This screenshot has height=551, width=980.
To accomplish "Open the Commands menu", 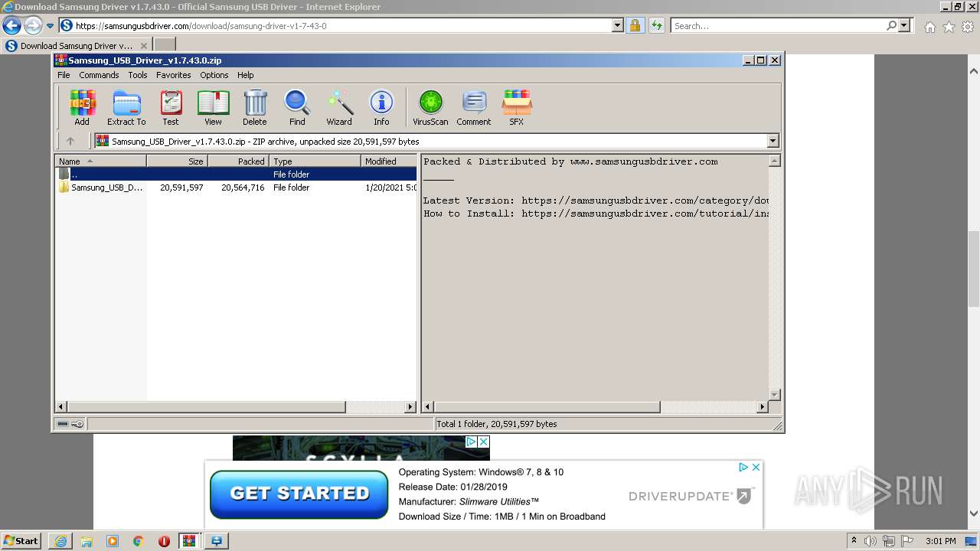I will point(99,75).
